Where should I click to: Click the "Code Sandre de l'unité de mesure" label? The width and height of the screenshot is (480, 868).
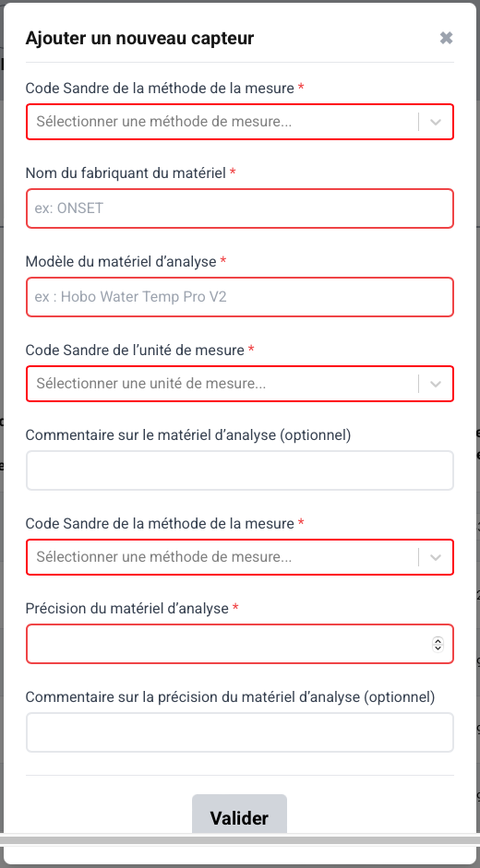(x=135, y=350)
